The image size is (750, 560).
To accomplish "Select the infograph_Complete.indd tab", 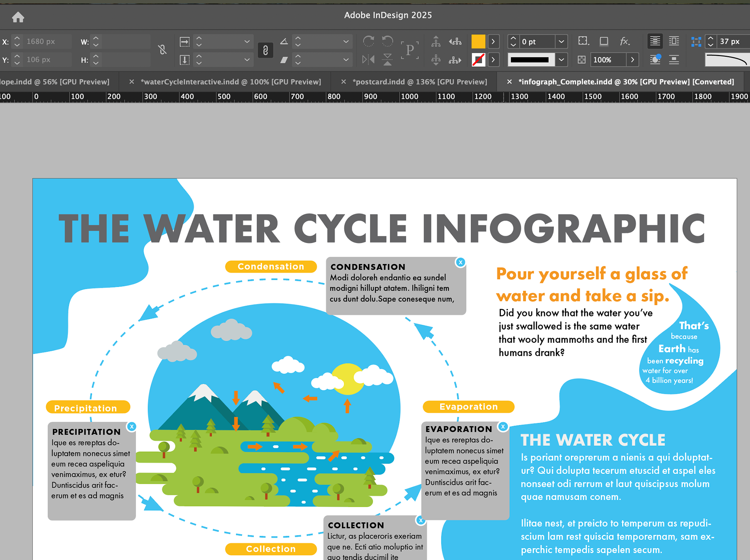I will (x=626, y=82).
